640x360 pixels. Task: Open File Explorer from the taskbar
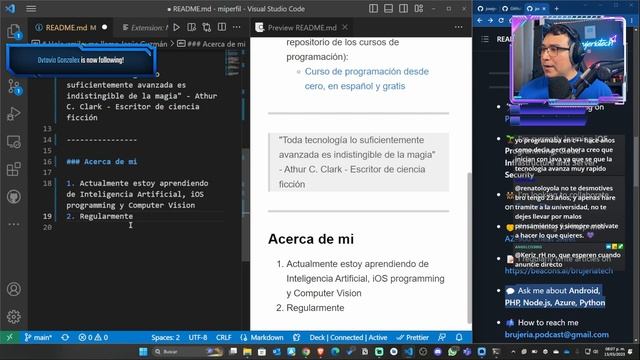pos(247,351)
